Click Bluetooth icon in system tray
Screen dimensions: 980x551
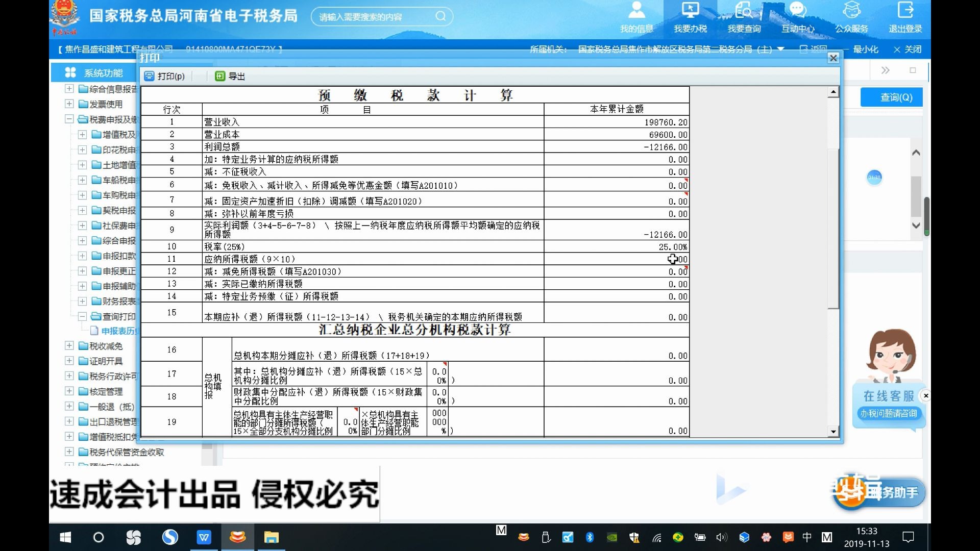[590, 537]
